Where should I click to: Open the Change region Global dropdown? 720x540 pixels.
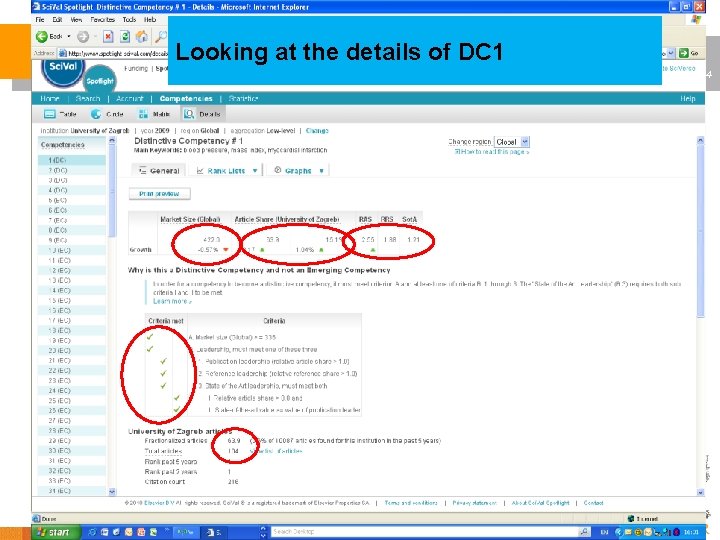pyautogui.click(x=512, y=142)
